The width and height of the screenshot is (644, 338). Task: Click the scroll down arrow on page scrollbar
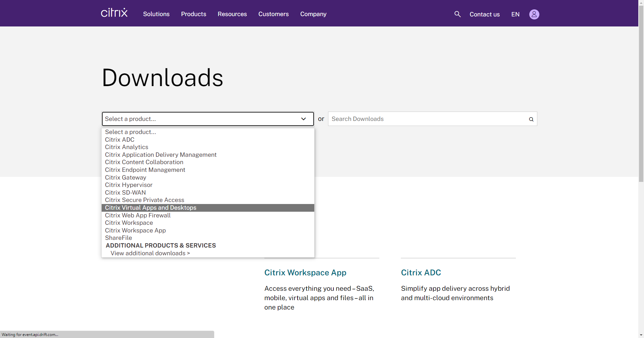coord(641,335)
